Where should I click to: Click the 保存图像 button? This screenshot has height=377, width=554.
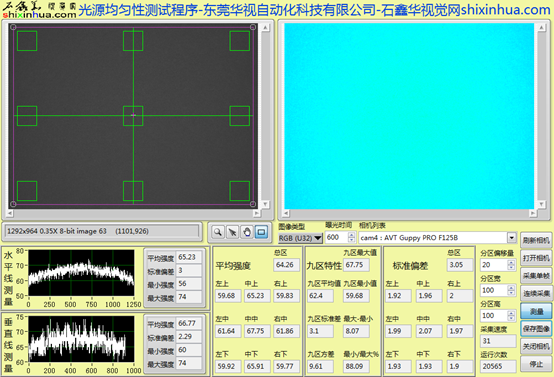pyautogui.click(x=536, y=329)
